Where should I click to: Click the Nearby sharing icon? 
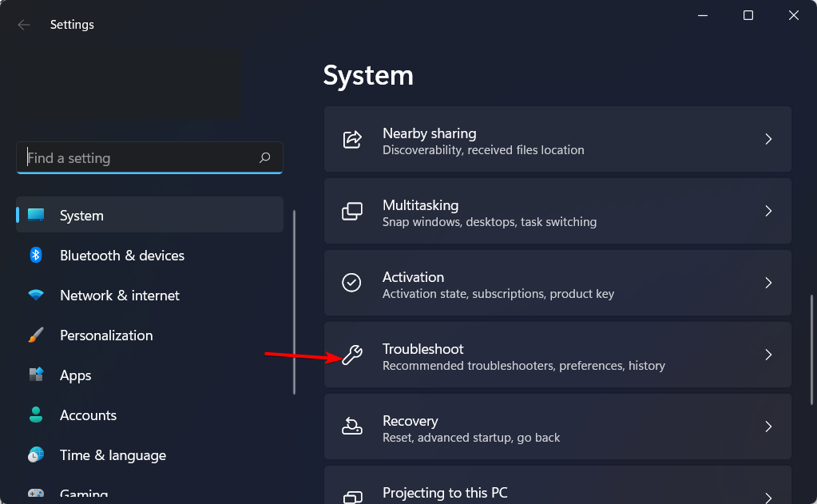[351, 139]
